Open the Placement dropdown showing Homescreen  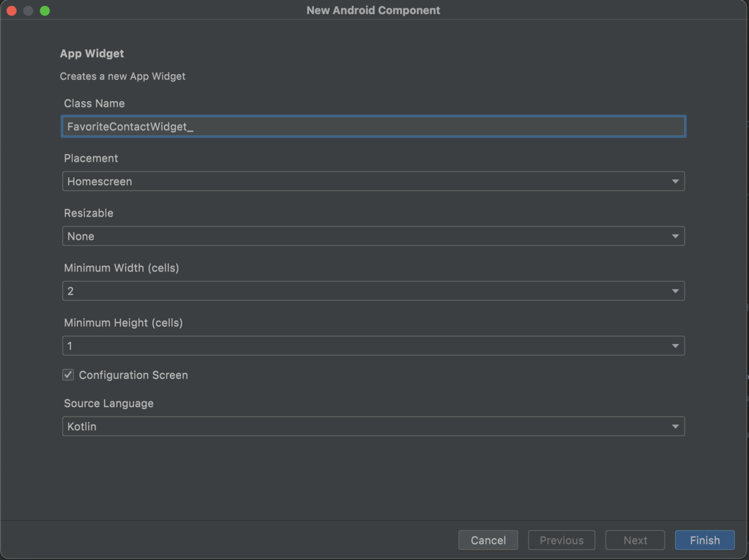373,182
